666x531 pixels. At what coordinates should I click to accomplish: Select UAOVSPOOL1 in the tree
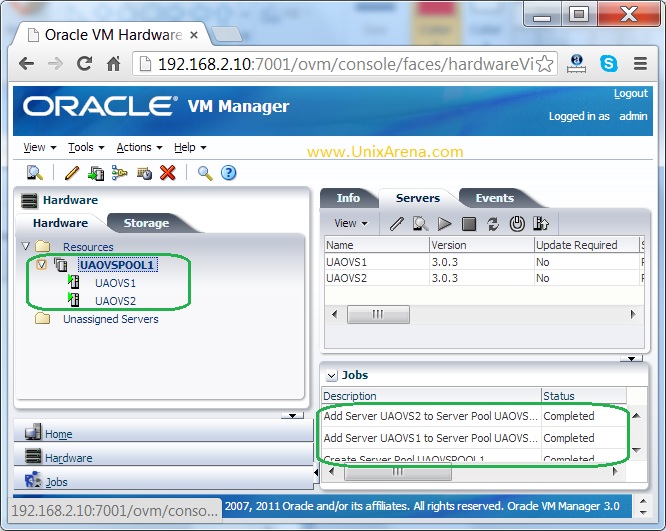117,265
